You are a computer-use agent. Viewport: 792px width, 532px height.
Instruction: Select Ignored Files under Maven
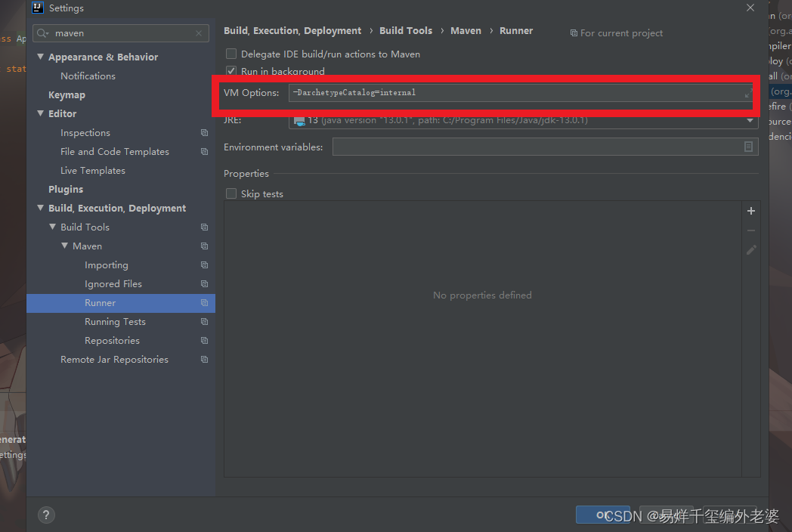pos(113,284)
